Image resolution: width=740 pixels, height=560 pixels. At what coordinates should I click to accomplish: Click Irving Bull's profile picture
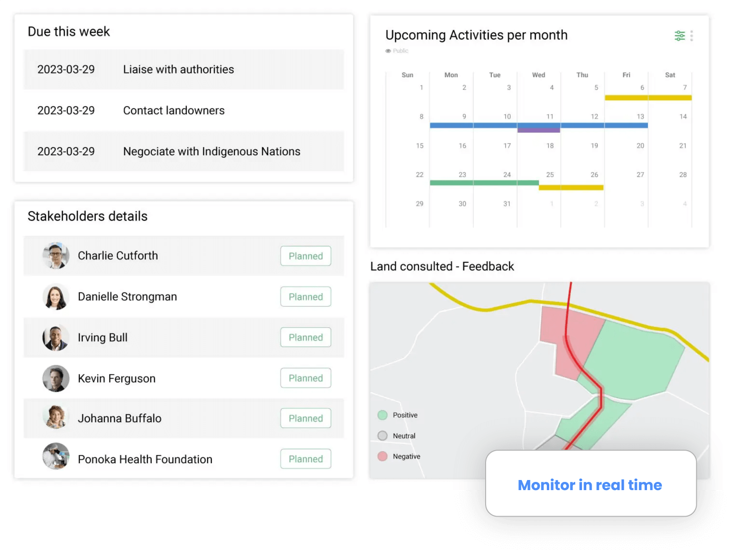[x=56, y=337]
